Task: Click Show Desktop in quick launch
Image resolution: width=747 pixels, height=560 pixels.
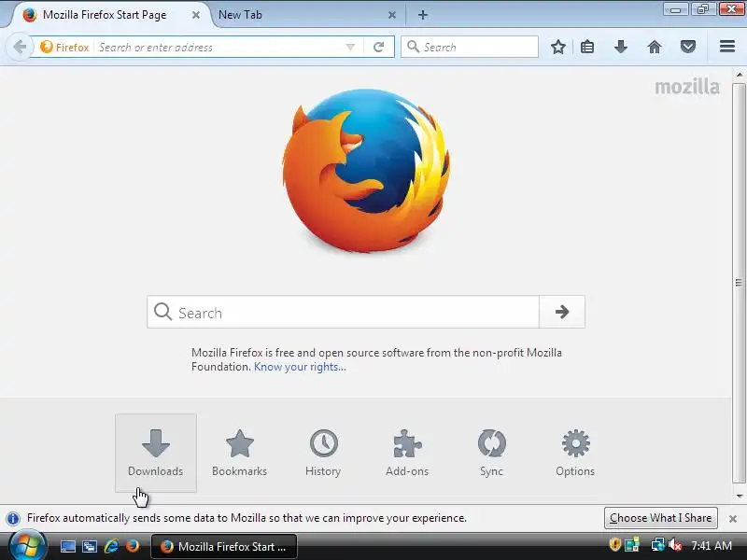Action: 67,546
